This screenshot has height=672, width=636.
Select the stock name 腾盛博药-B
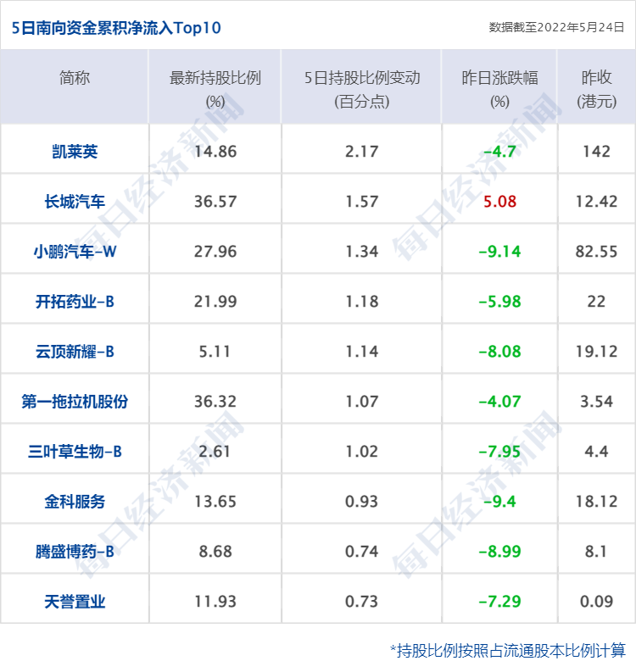pyautogui.click(x=75, y=552)
